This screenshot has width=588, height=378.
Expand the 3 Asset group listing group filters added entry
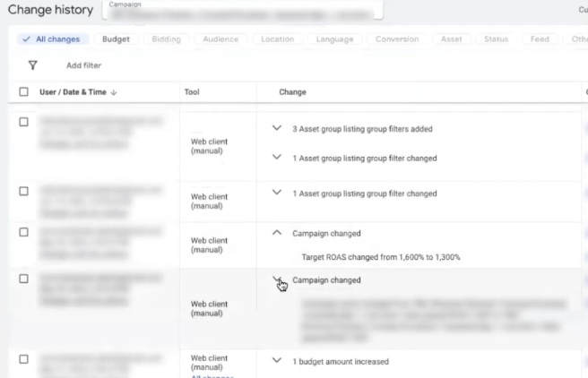(277, 129)
